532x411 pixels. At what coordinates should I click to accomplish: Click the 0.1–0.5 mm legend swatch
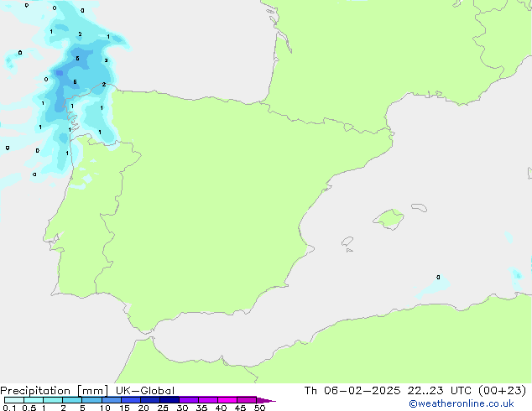(14, 400)
